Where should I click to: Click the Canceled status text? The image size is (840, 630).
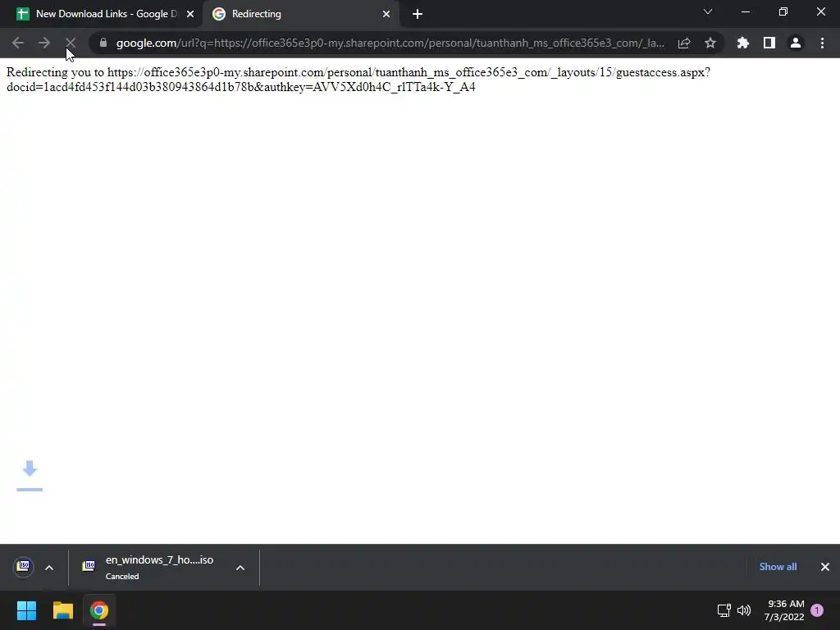122,577
